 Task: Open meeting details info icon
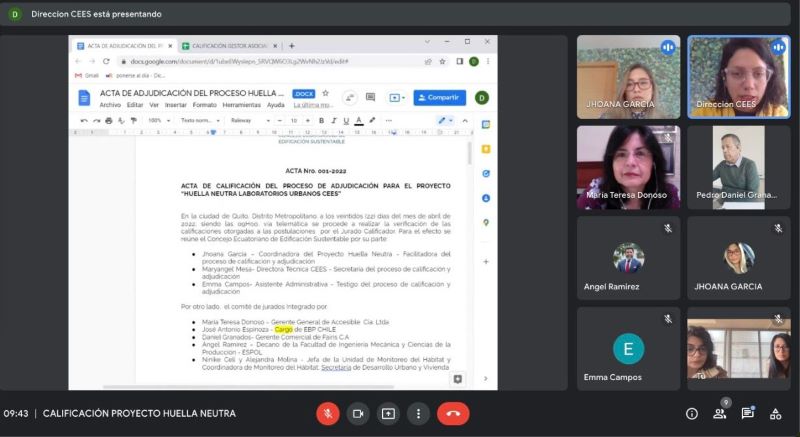tap(692, 414)
